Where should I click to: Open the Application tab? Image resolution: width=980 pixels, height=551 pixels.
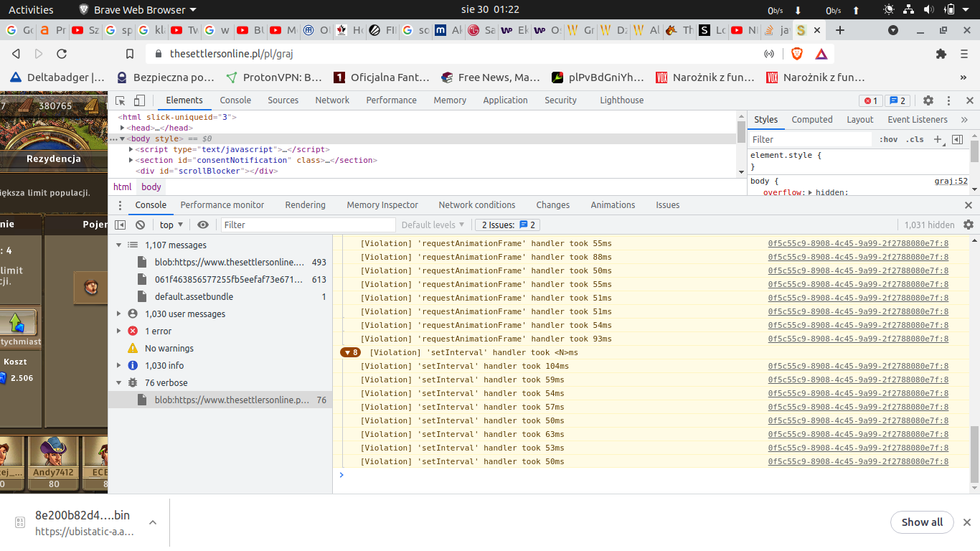tap(505, 100)
